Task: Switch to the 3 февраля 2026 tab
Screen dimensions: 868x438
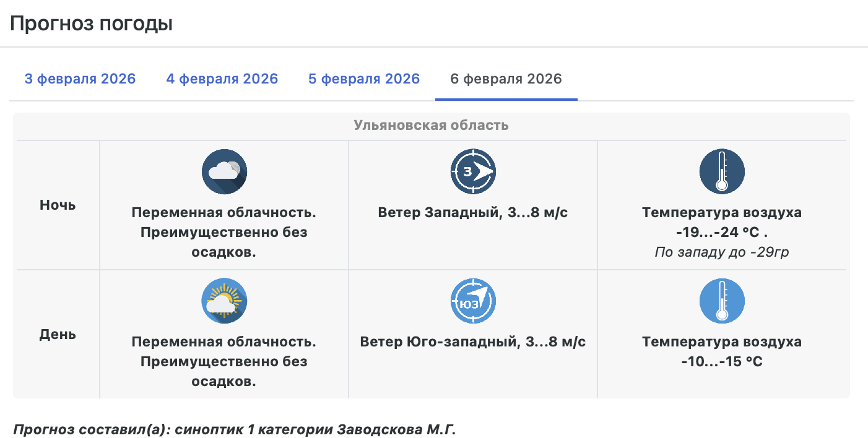Action: 80,79
